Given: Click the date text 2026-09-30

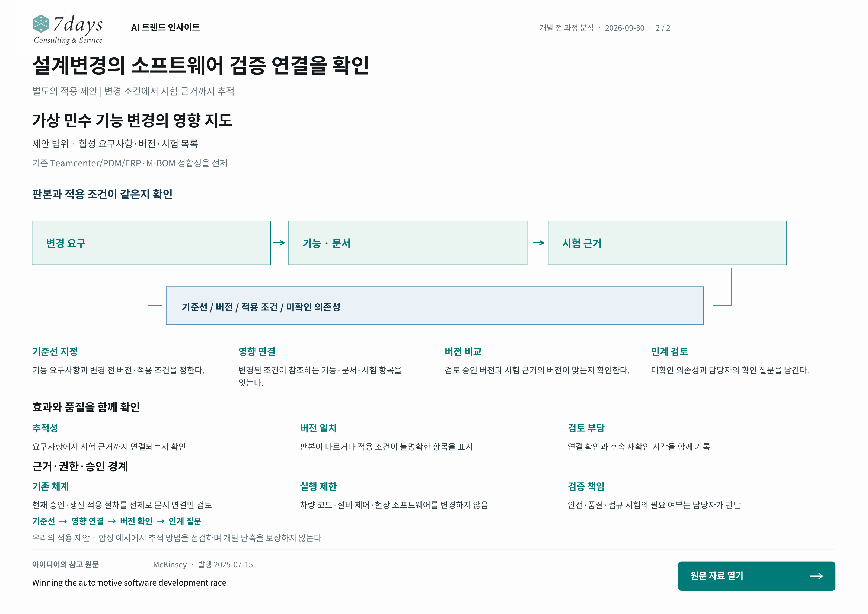Looking at the screenshot, I should pyautogui.click(x=624, y=28).
